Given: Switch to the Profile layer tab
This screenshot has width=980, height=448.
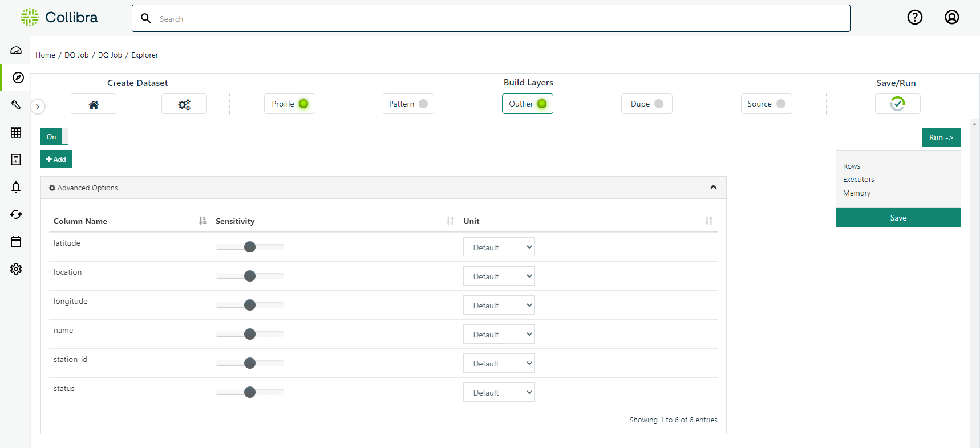Looking at the screenshot, I should (283, 104).
